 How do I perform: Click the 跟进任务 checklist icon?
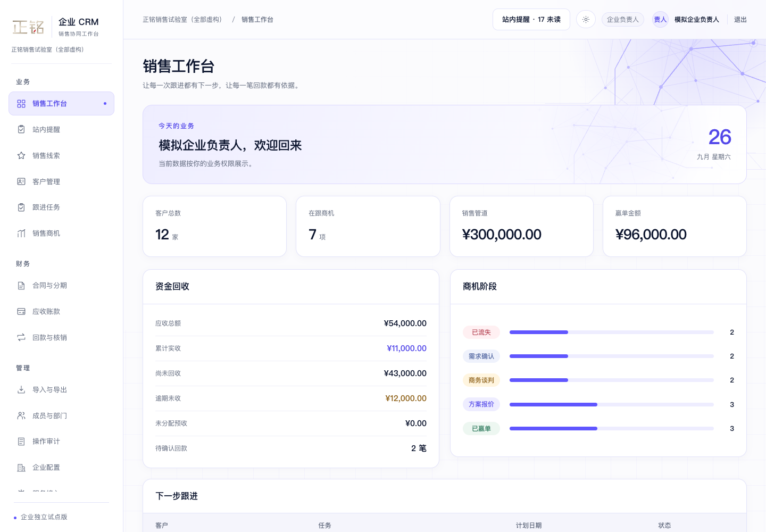pos(21,207)
